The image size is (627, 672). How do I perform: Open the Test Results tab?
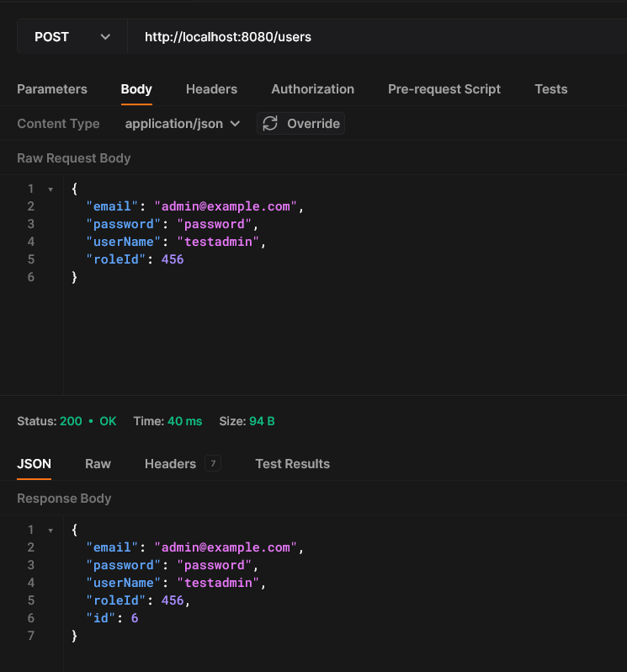point(292,464)
